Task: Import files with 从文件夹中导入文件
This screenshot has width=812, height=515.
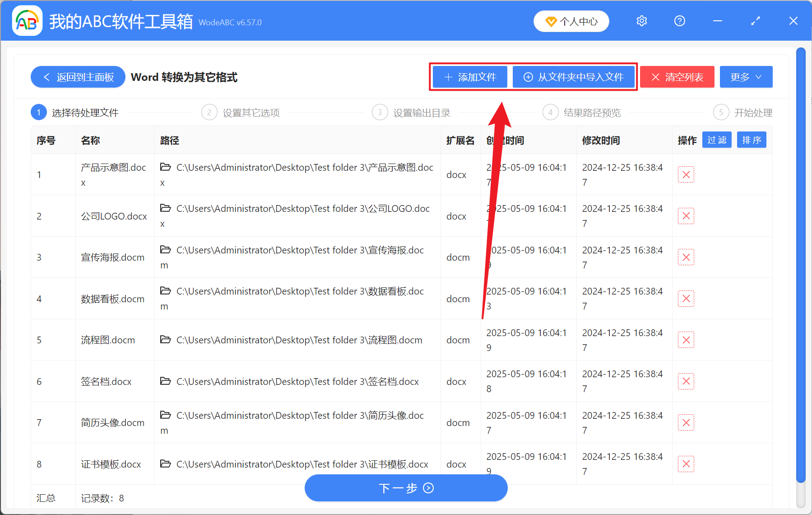Action: 574,77
